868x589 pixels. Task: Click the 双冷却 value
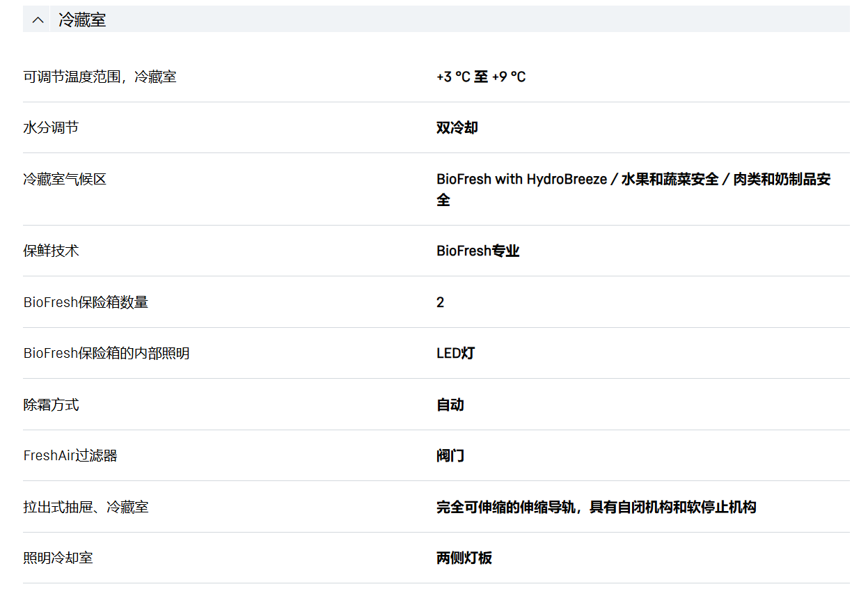457,127
